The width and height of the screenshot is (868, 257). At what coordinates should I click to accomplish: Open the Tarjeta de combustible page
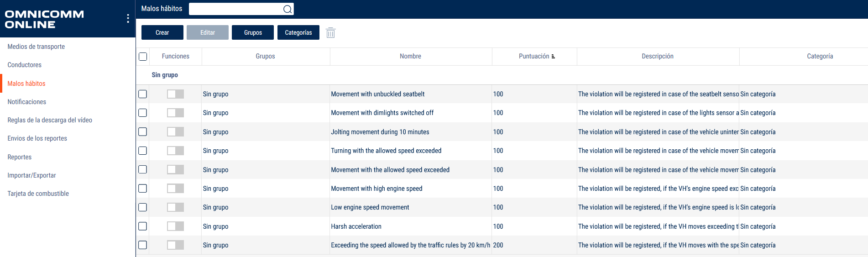(x=38, y=194)
